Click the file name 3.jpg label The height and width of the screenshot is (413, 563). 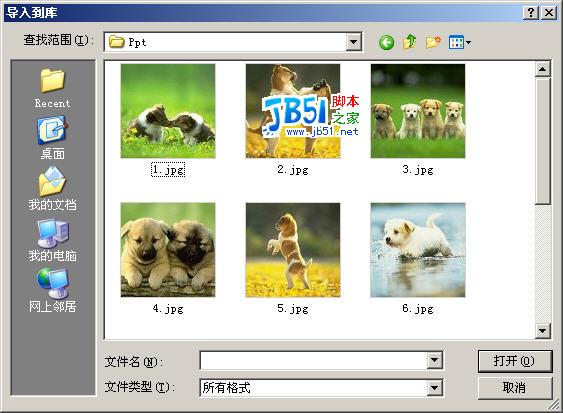click(418, 170)
